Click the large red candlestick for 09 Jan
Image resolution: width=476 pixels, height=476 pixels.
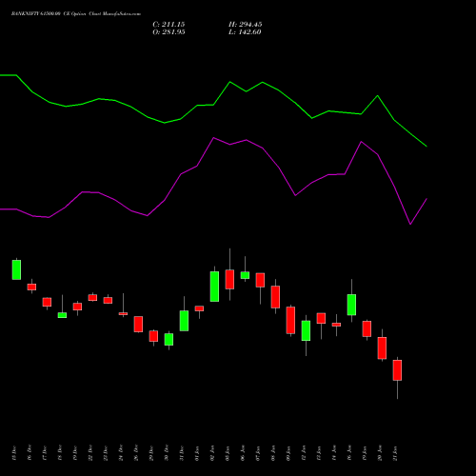[290, 320]
